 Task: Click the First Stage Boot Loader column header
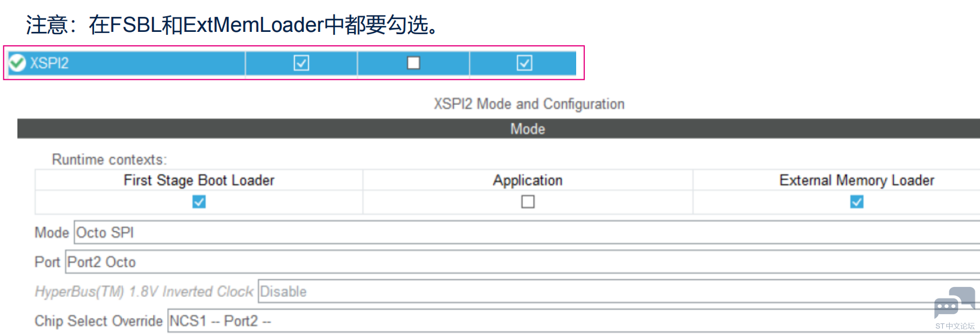coord(199,180)
